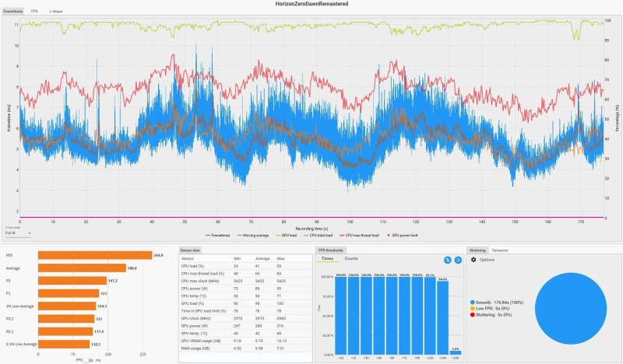623x364 pixels.
Task: Open the Variances tab
Action: (x=500, y=250)
